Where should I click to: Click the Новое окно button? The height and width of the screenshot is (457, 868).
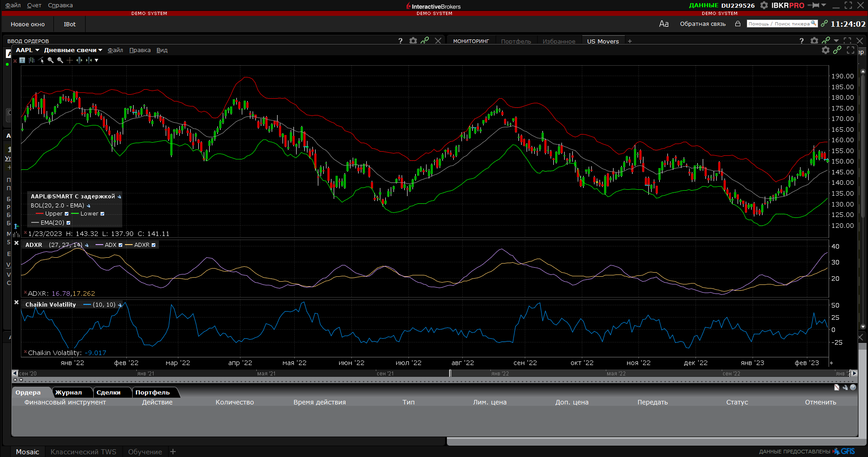[28, 24]
